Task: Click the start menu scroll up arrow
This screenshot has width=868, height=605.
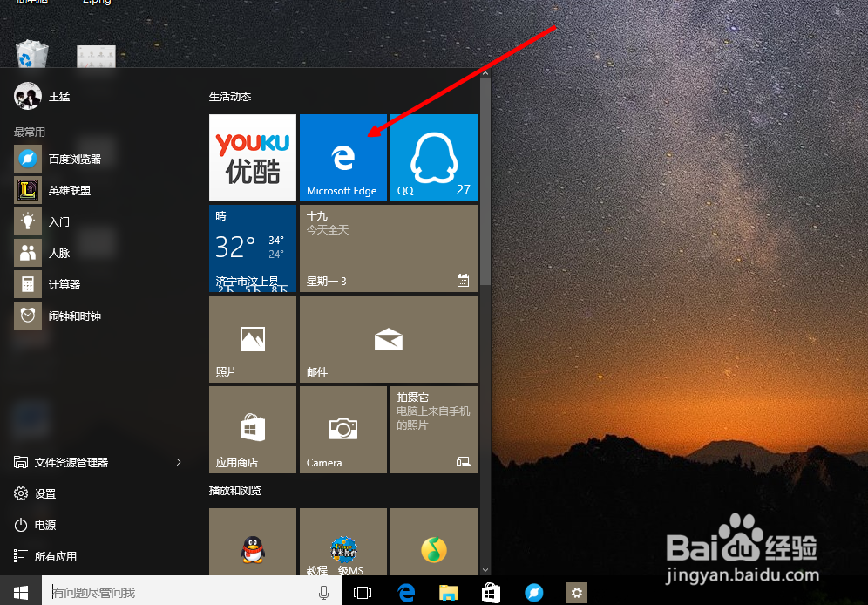Action: [485, 73]
